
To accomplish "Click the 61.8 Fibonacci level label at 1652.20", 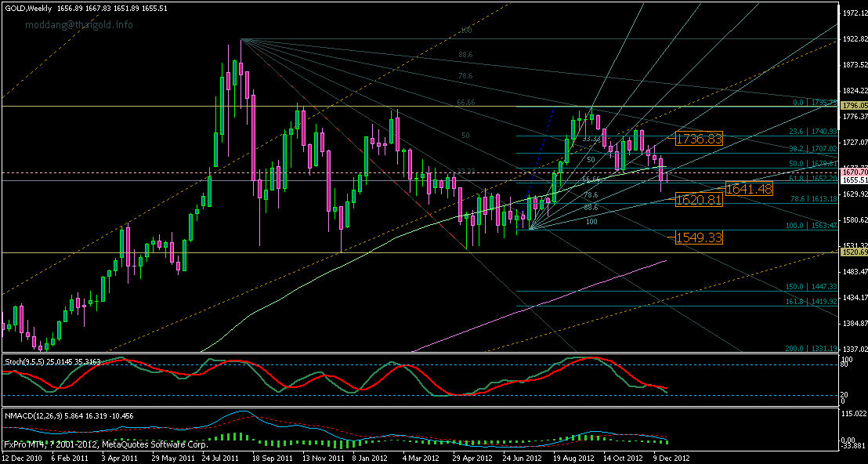I will (x=814, y=179).
